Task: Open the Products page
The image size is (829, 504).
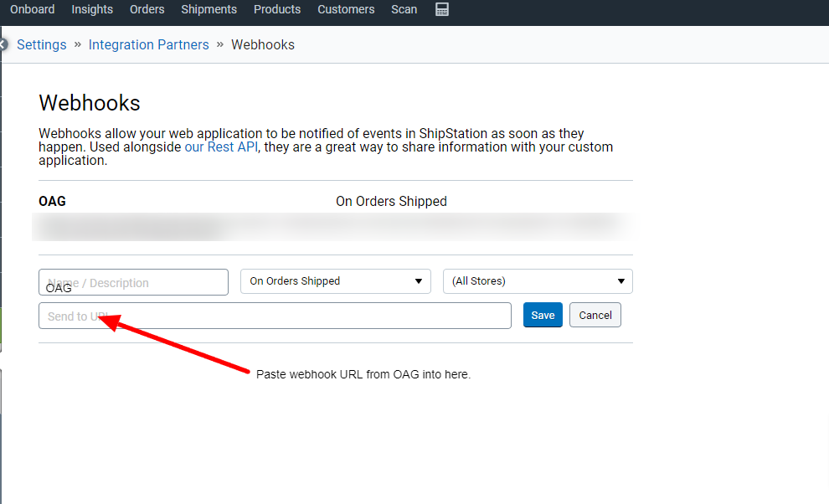Action: click(x=277, y=9)
